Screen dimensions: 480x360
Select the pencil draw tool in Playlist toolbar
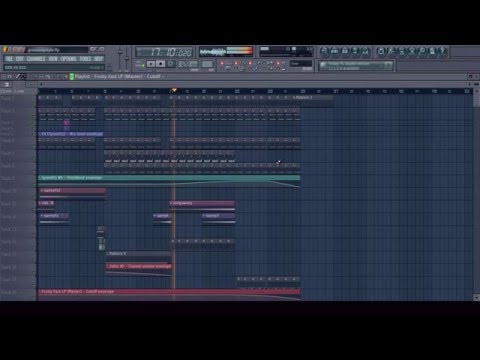click(18, 77)
